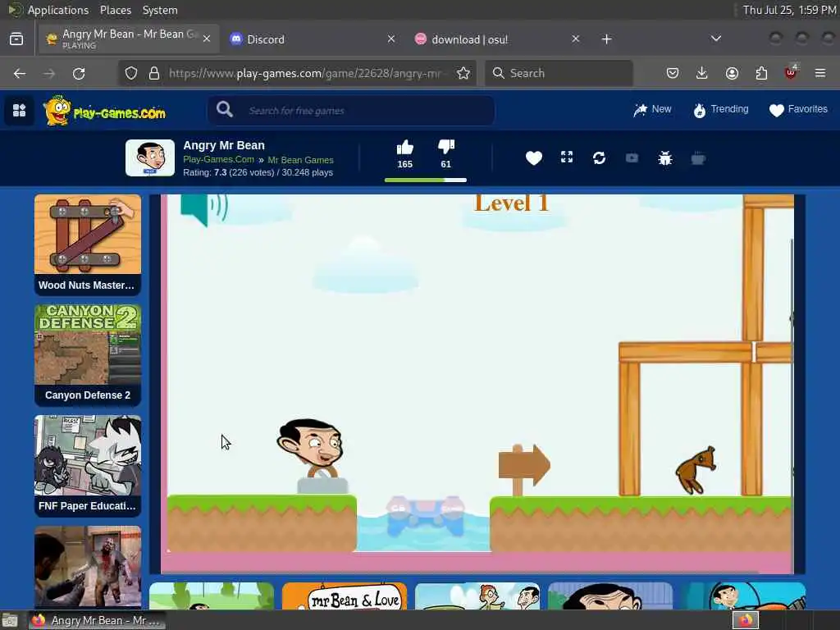The image size is (840, 630).
Task: Open a new tab with the plus button
Action: 606,39
